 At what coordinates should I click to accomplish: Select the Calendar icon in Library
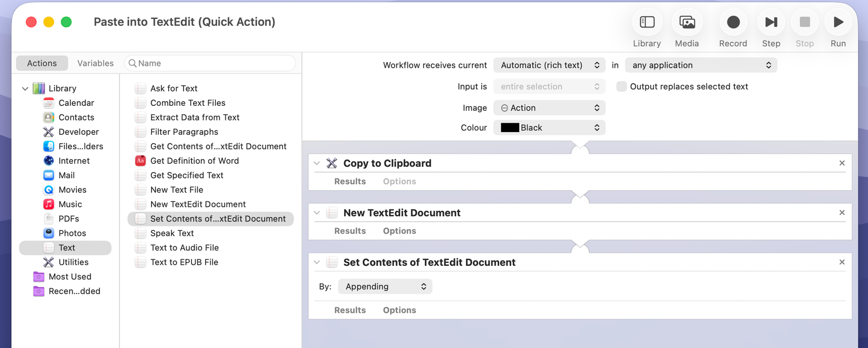coord(49,103)
